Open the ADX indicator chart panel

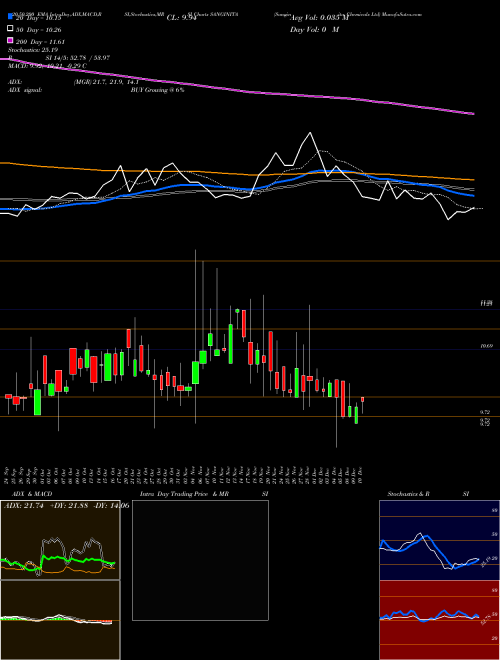60,540
